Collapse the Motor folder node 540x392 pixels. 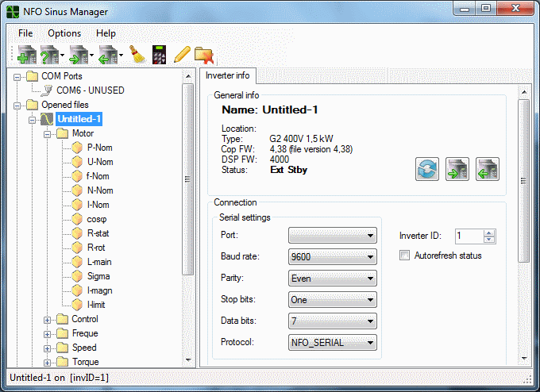tap(47, 134)
